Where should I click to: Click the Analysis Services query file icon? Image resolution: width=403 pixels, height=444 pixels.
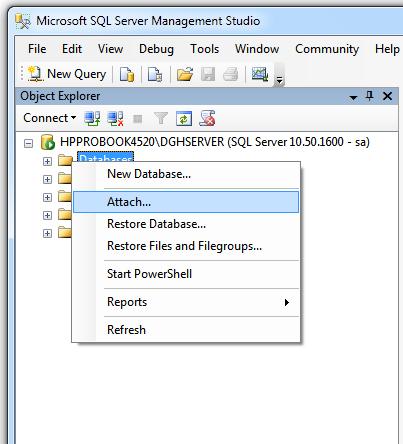click(155, 74)
